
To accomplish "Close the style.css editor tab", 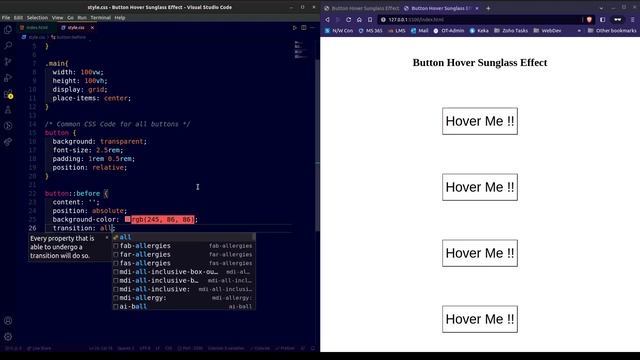I will (92, 28).
